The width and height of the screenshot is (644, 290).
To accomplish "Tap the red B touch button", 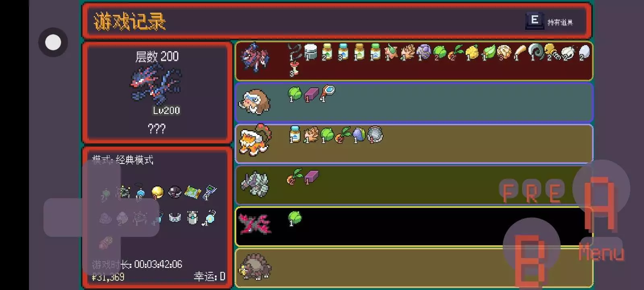I will click(x=531, y=246).
